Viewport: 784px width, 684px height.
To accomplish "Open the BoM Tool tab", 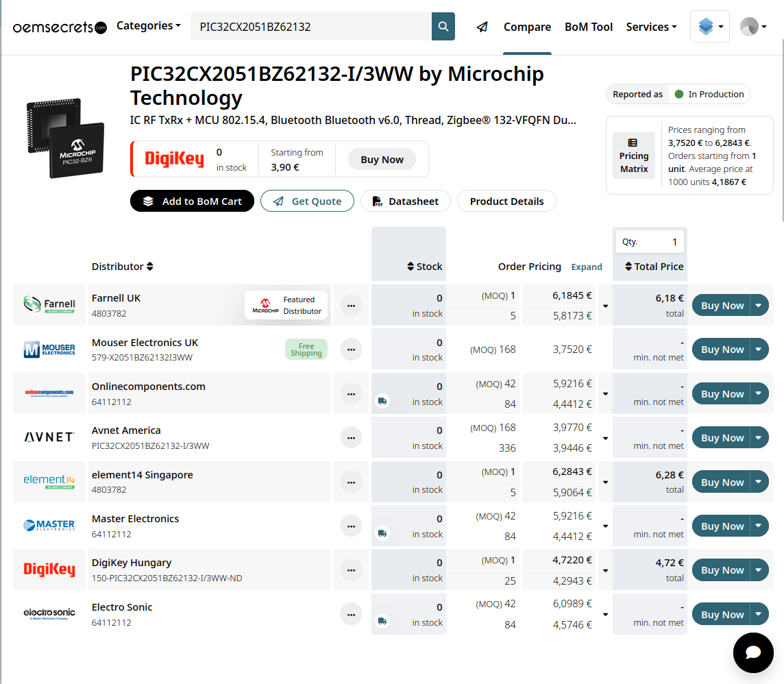I will (x=589, y=27).
